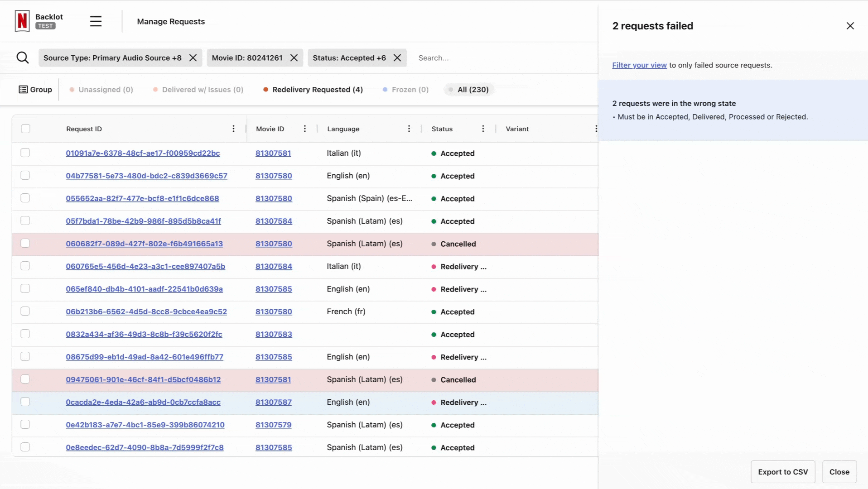Remove the Status Accepted filter chip

click(x=397, y=58)
